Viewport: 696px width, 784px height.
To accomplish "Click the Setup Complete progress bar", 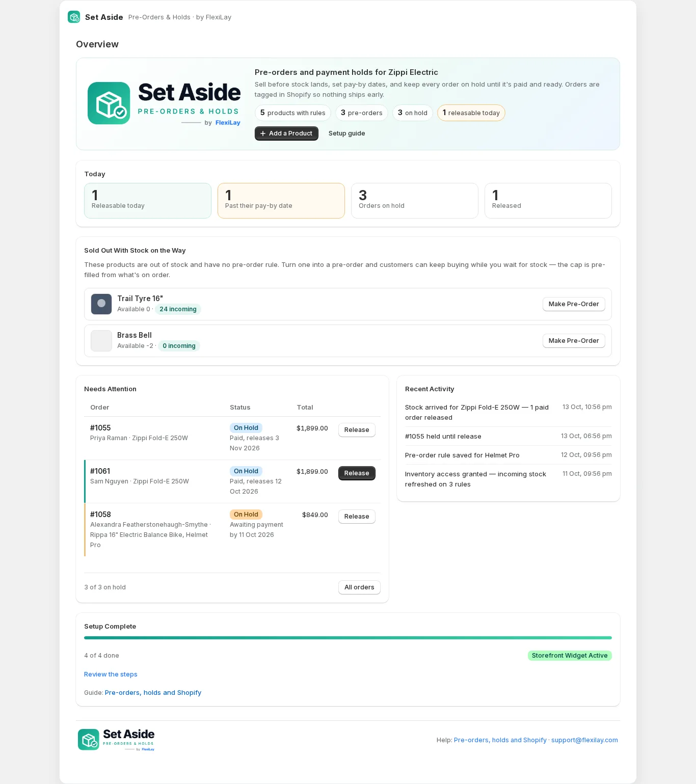I will tap(348, 638).
